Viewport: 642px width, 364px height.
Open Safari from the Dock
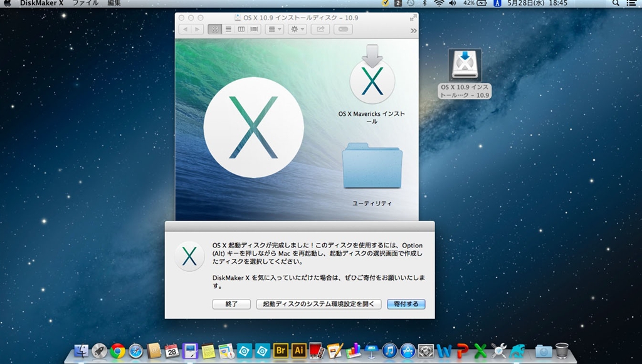(x=136, y=351)
